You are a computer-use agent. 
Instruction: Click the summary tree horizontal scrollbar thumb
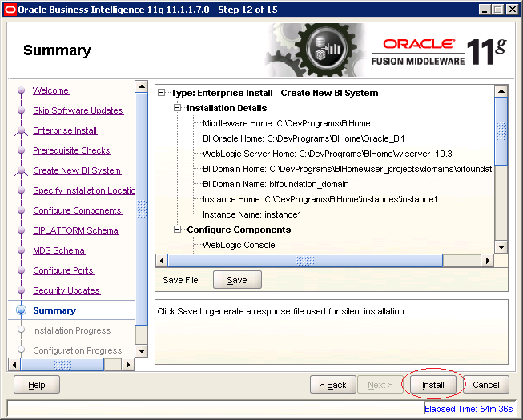click(305, 261)
